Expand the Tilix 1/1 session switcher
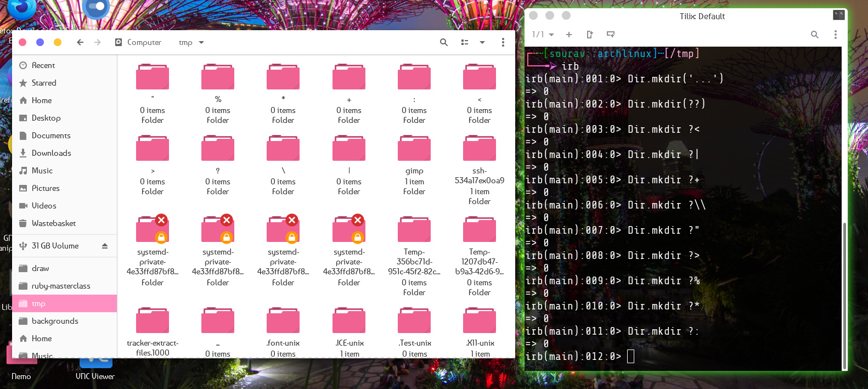The width and height of the screenshot is (868, 389). 543,35
